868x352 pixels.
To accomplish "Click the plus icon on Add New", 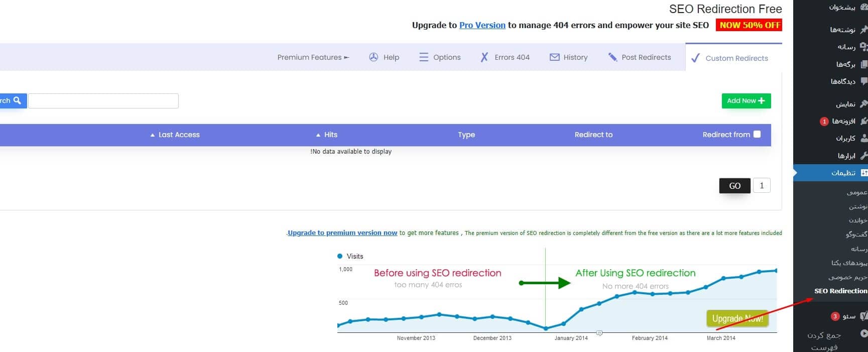I will 762,101.
